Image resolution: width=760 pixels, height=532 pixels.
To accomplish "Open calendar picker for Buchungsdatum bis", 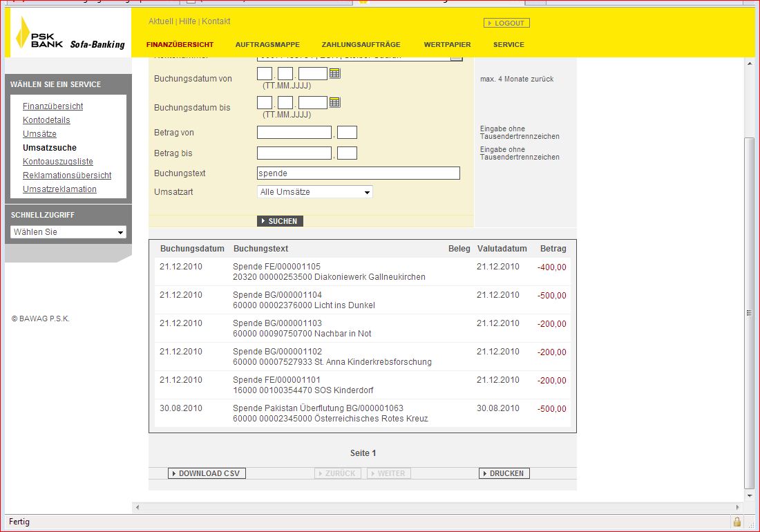I will [x=334, y=102].
